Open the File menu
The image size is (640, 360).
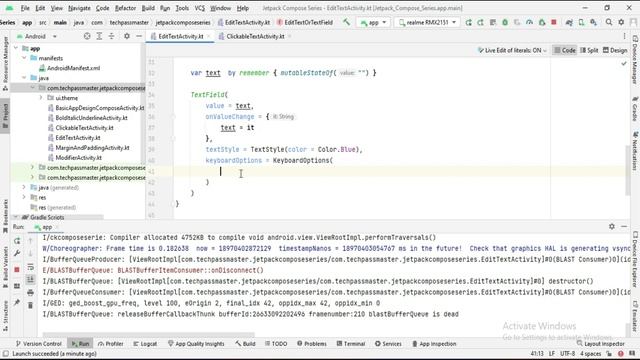tap(25, 8)
